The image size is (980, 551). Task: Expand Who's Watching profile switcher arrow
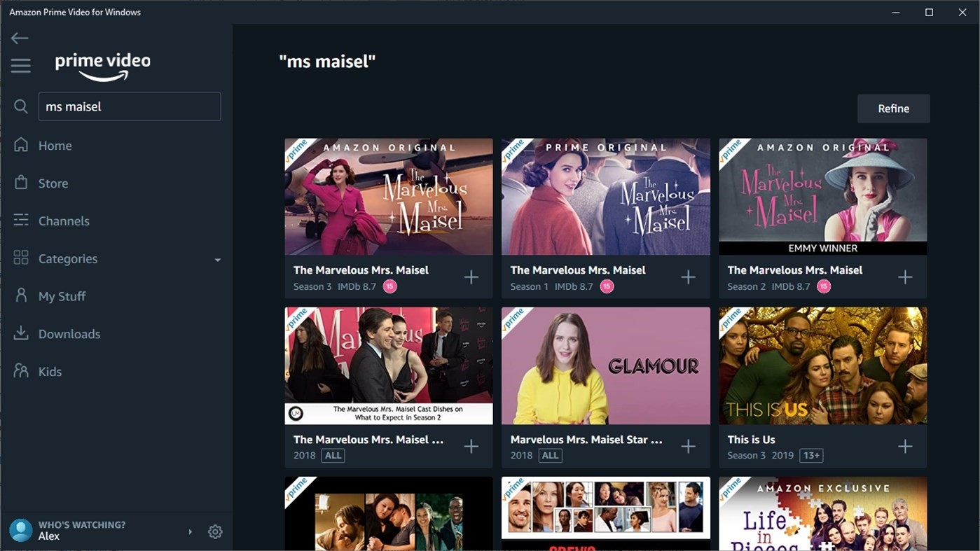coord(190,532)
